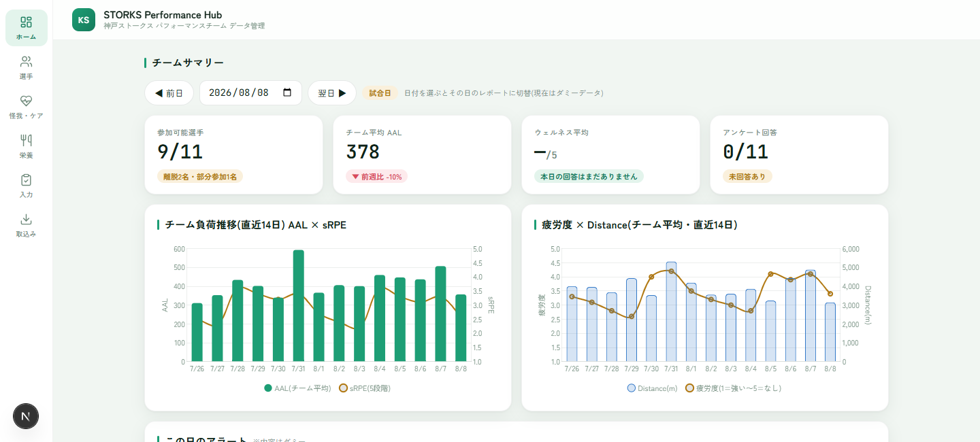Open the 取込み download icon
This screenshot has height=442, width=980.
click(x=27, y=225)
